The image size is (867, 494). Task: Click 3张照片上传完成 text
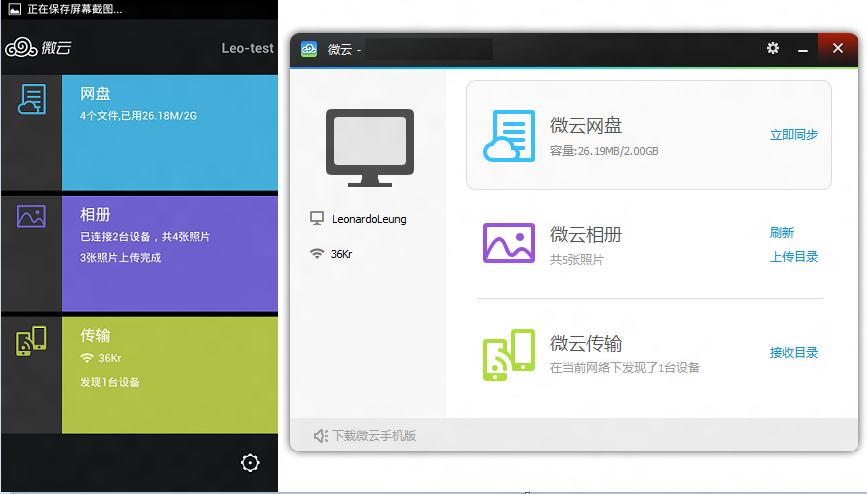pyautogui.click(x=121, y=258)
